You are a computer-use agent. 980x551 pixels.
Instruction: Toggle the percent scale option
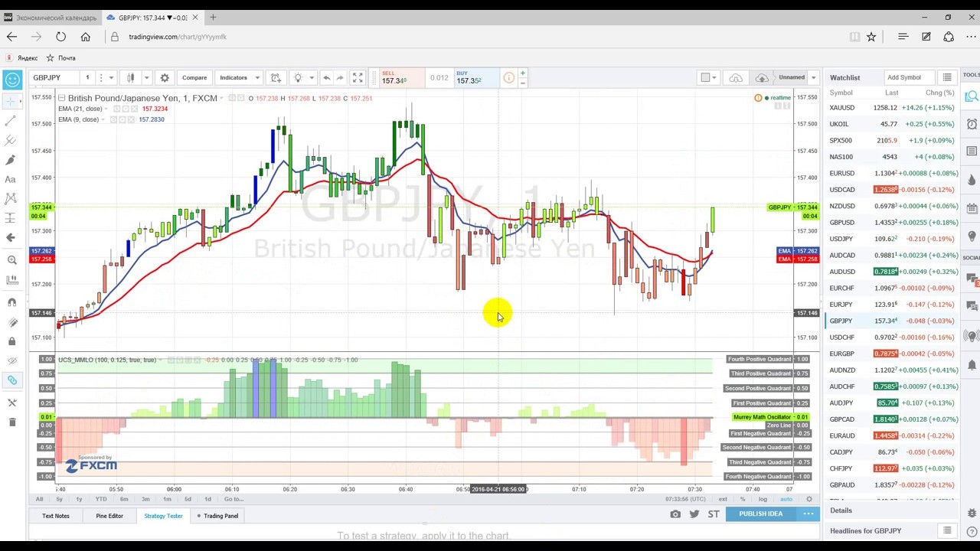(x=742, y=499)
